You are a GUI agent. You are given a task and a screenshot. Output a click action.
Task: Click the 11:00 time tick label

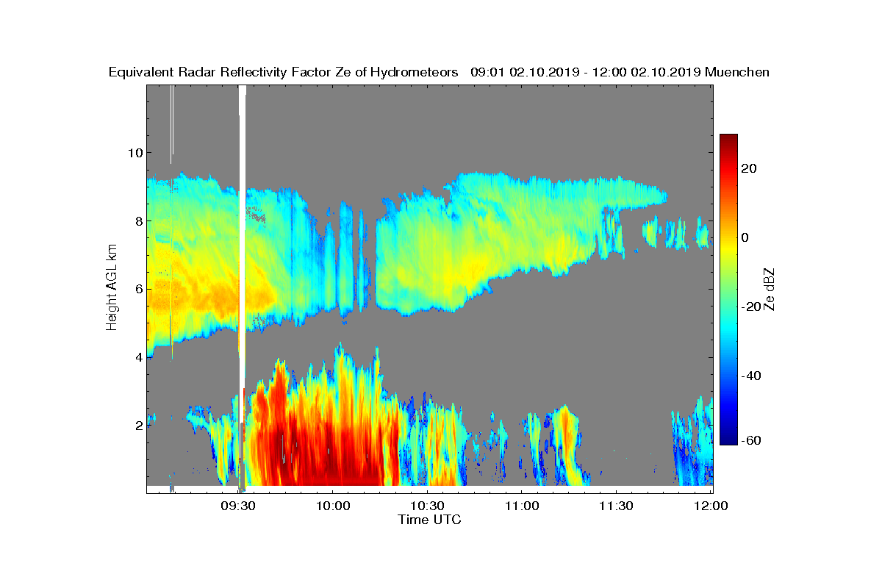522,506
